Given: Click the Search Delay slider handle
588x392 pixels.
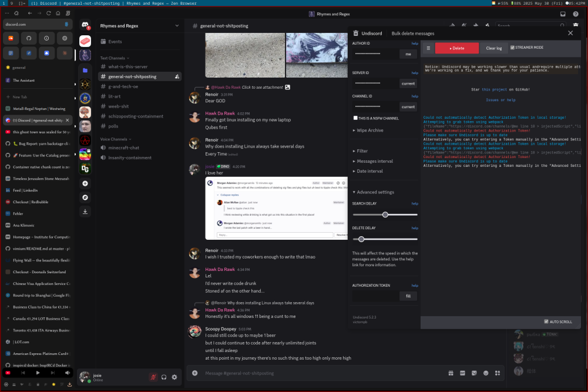Looking at the screenshot, I should (385, 215).
